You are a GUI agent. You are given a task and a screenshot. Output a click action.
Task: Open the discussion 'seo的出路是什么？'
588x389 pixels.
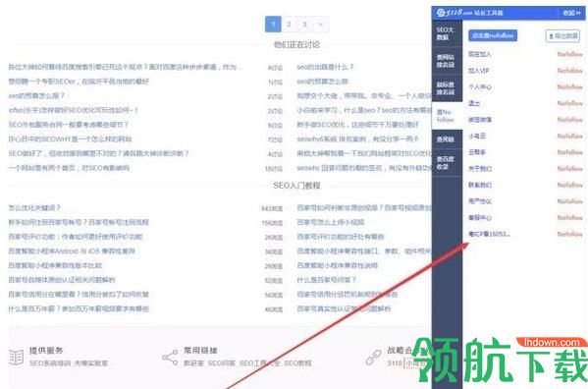coord(325,67)
